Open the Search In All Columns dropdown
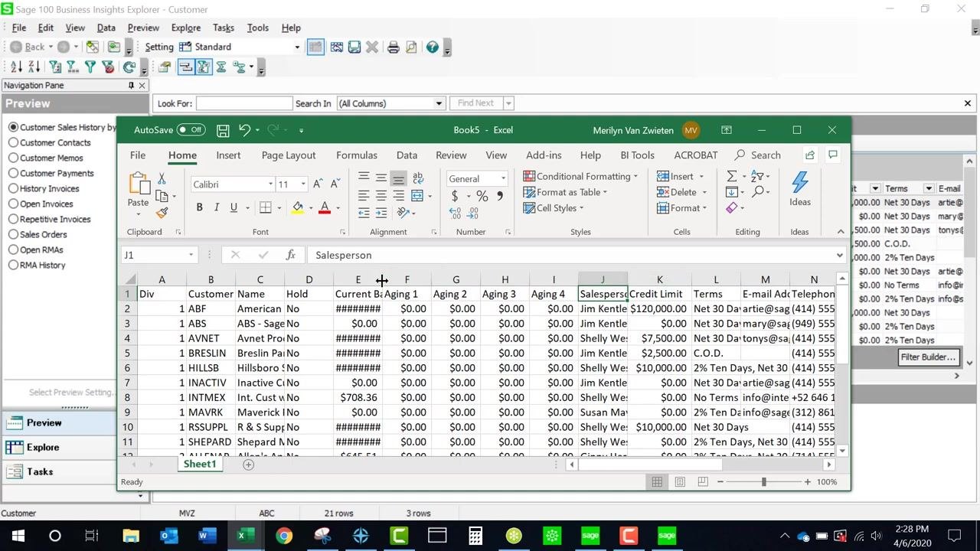Screen dimensions: 980x551 coord(439,103)
